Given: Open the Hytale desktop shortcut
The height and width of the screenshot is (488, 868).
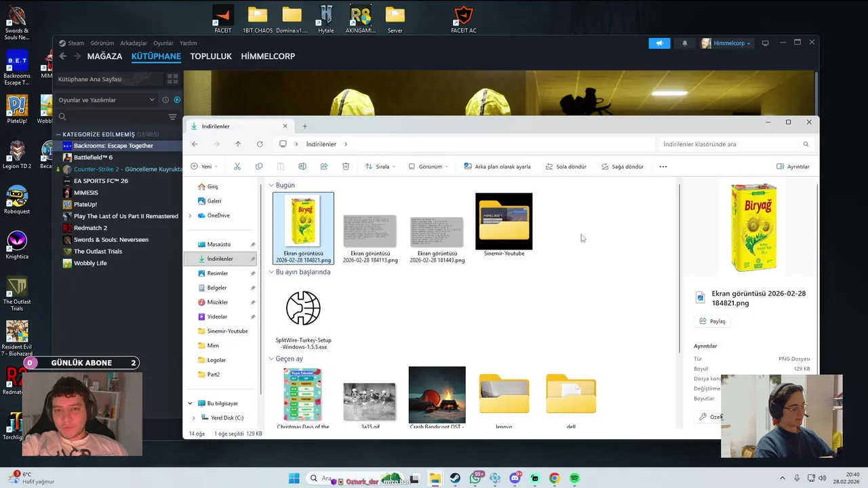Looking at the screenshot, I should point(325,20).
